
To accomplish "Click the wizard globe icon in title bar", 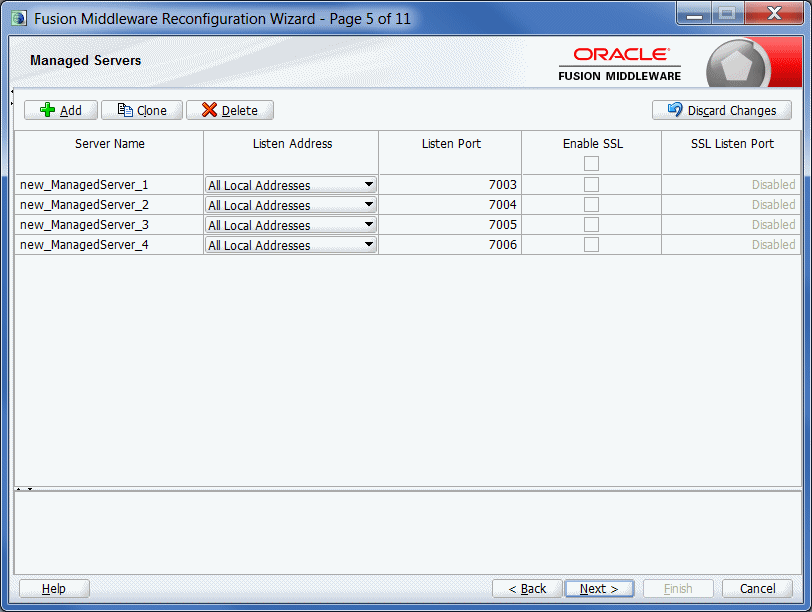I will [x=19, y=18].
